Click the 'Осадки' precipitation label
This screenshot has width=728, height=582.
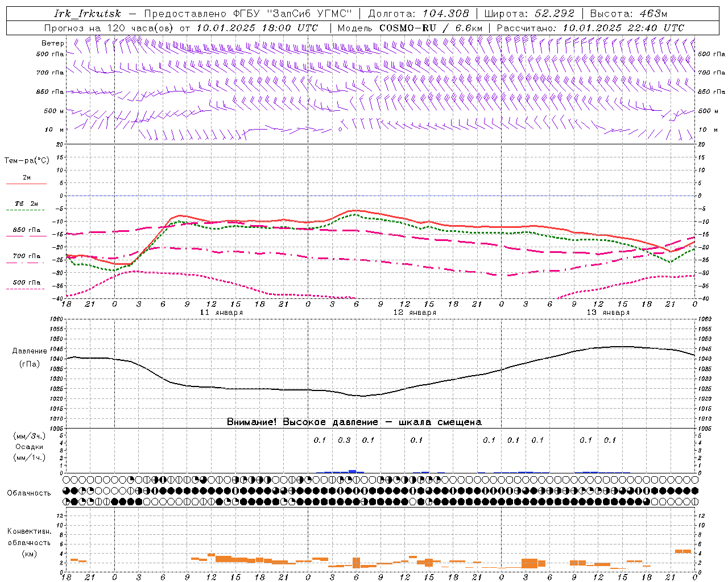click(x=30, y=447)
